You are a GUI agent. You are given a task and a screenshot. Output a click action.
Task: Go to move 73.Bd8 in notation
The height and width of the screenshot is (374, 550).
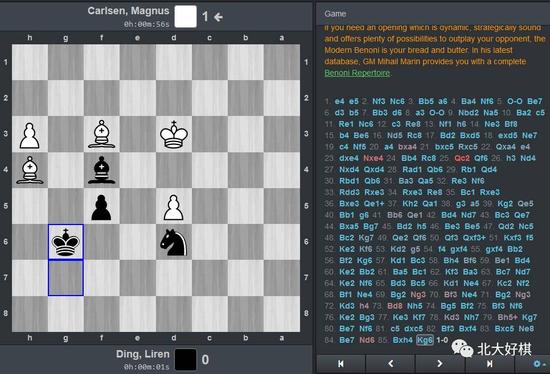click(x=395, y=306)
